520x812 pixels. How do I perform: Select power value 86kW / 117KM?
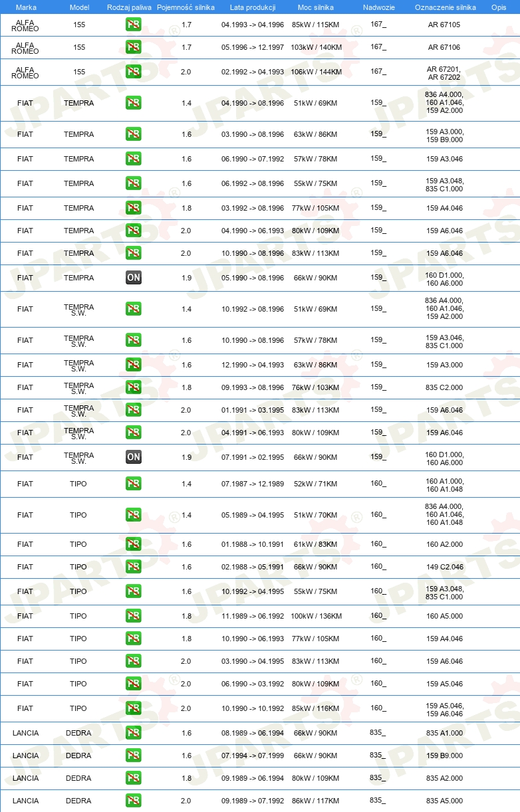[316, 801]
